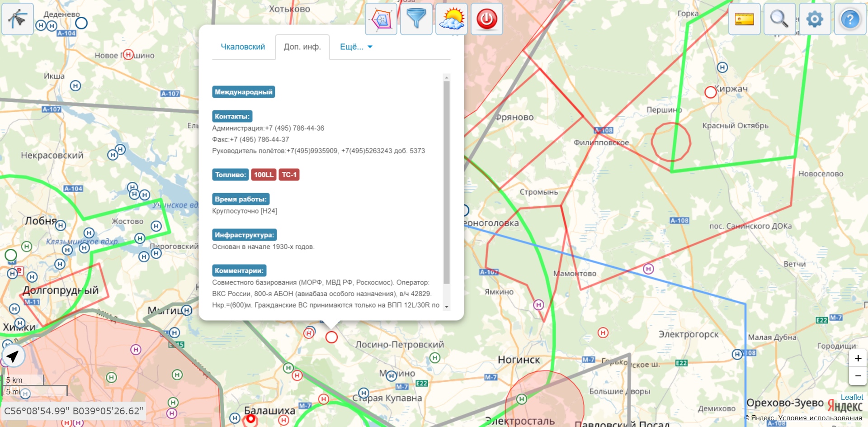
Task: Expand the "Ещё..." dropdown tab
Action: point(356,47)
